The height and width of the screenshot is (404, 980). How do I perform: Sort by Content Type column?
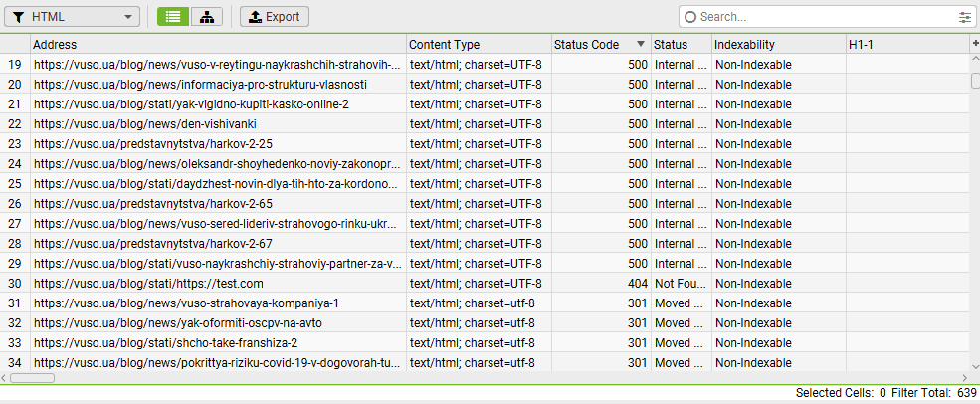click(x=478, y=44)
